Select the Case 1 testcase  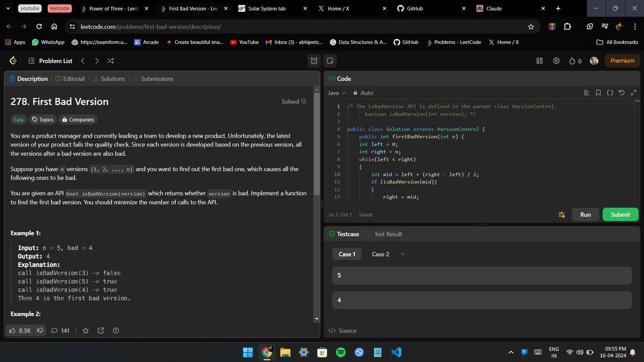click(347, 254)
